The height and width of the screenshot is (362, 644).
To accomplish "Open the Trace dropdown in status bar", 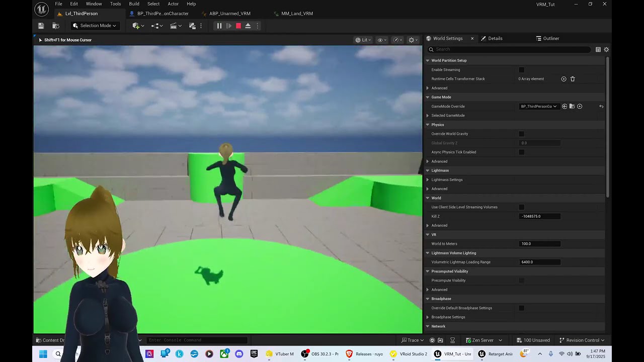I will coord(412,340).
